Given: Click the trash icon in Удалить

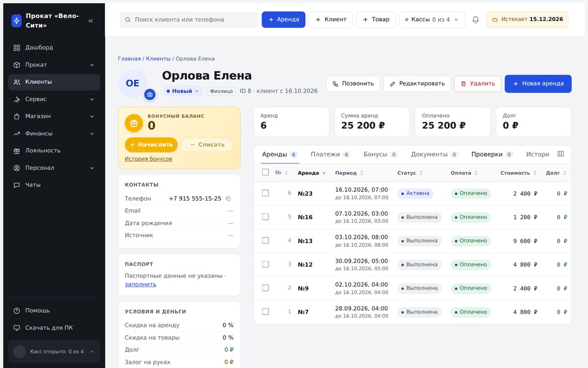Looking at the screenshot, I should click(x=464, y=84).
